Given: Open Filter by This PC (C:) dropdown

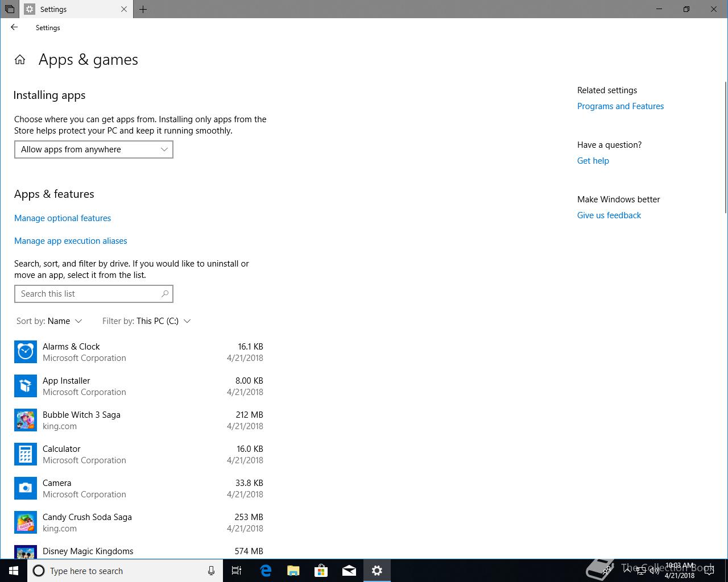Looking at the screenshot, I should tap(147, 321).
